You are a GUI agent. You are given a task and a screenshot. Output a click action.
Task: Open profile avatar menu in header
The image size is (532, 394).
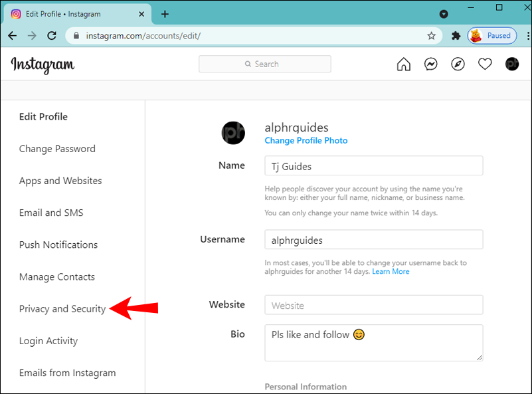[x=511, y=64]
